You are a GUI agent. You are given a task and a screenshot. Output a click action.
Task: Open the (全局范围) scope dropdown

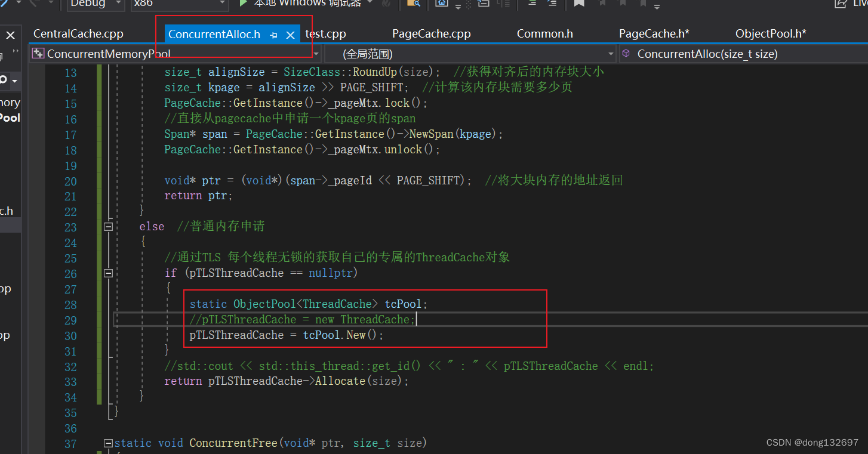click(470, 54)
